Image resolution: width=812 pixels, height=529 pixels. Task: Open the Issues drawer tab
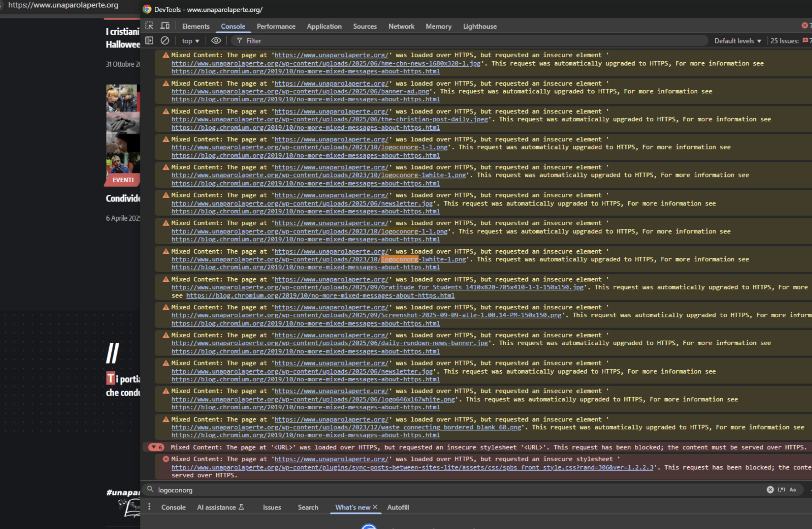[x=272, y=507]
